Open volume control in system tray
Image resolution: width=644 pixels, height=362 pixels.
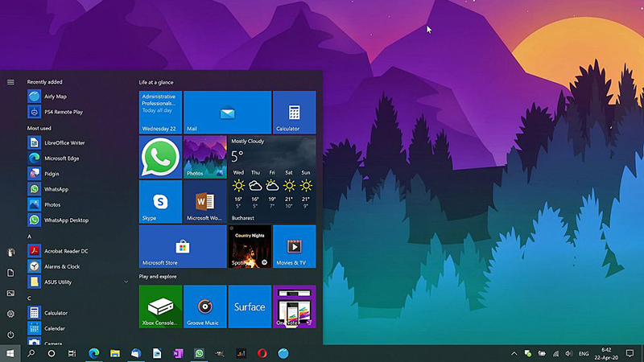pos(569,353)
